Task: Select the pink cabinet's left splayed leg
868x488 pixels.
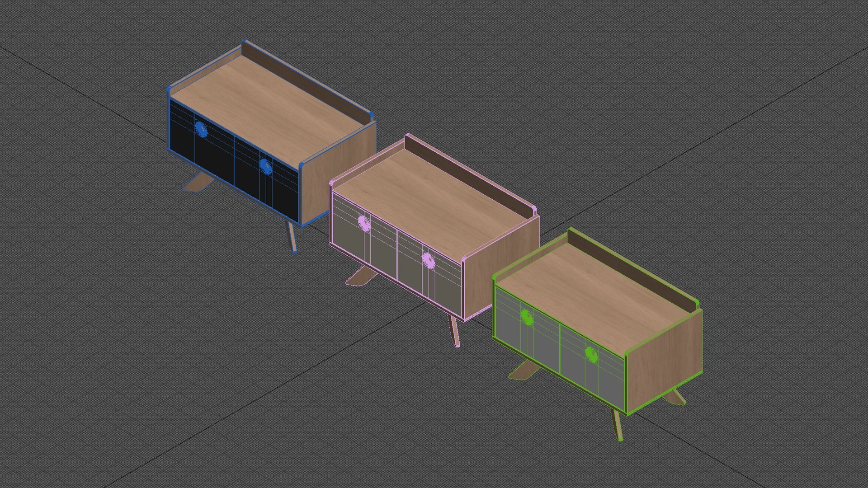Action: [360, 277]
